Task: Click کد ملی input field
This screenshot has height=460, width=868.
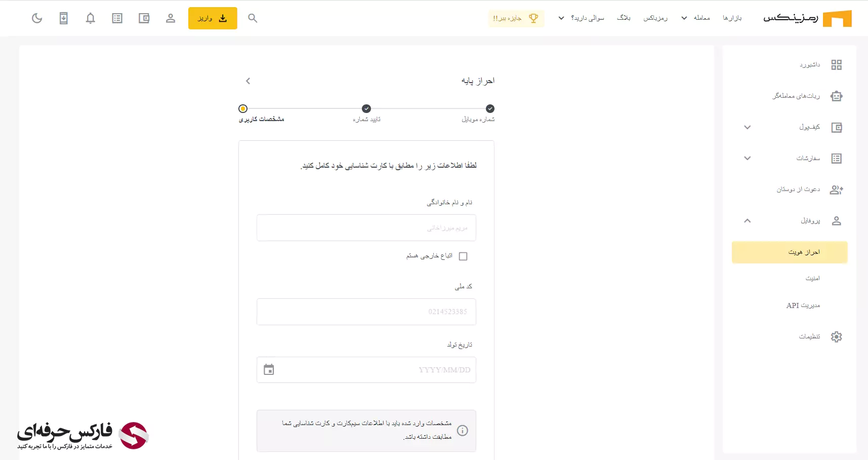Action: (x=366, y=312)
